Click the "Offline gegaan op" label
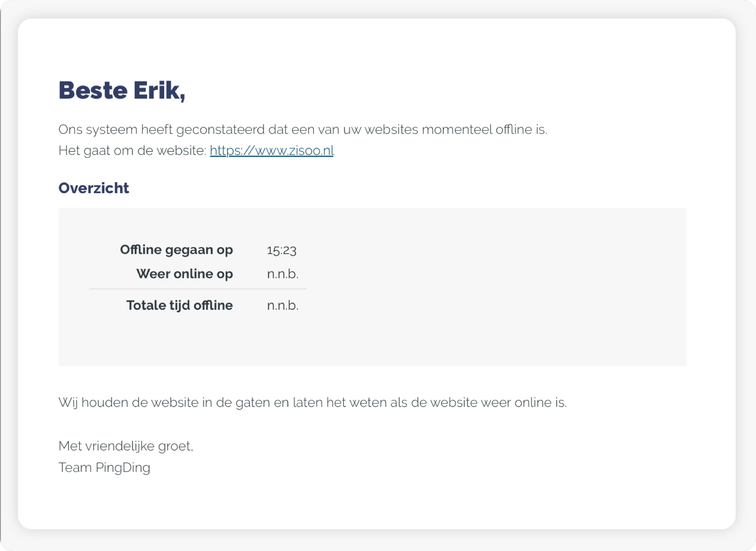756x551 pixels. 176,250
